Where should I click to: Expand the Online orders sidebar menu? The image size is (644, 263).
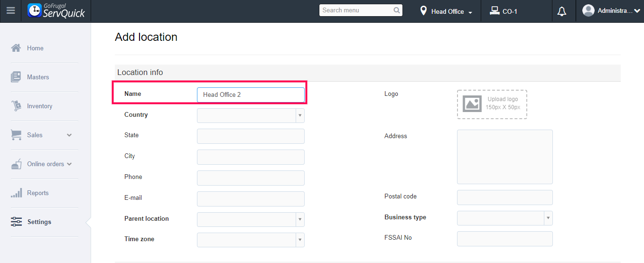click(x=69, y=164)
